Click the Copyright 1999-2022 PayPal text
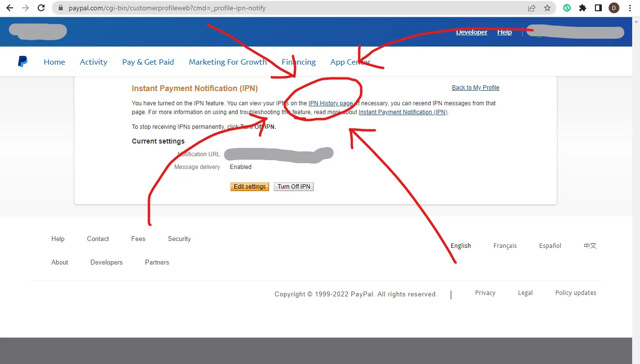640x364 pixels. [x=356, y=294]
